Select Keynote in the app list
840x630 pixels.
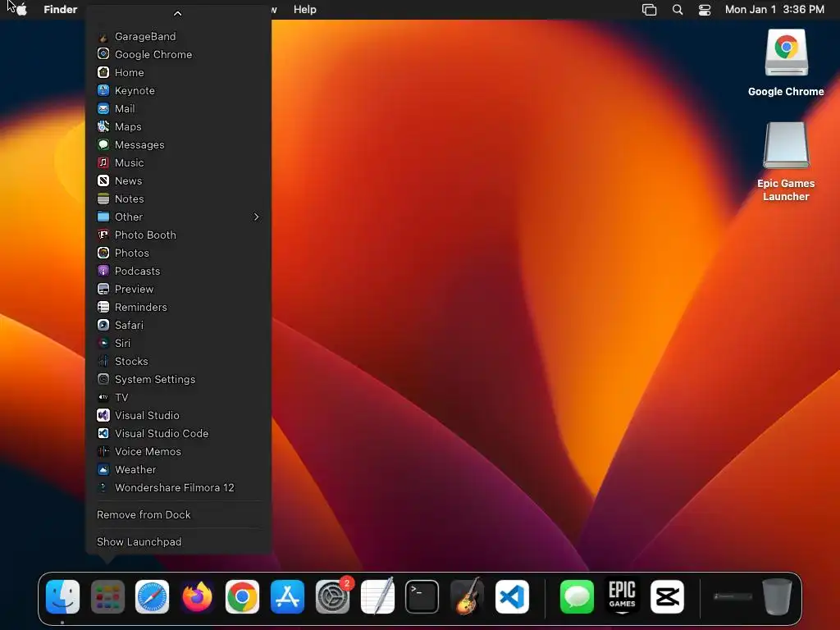(178, 90)
